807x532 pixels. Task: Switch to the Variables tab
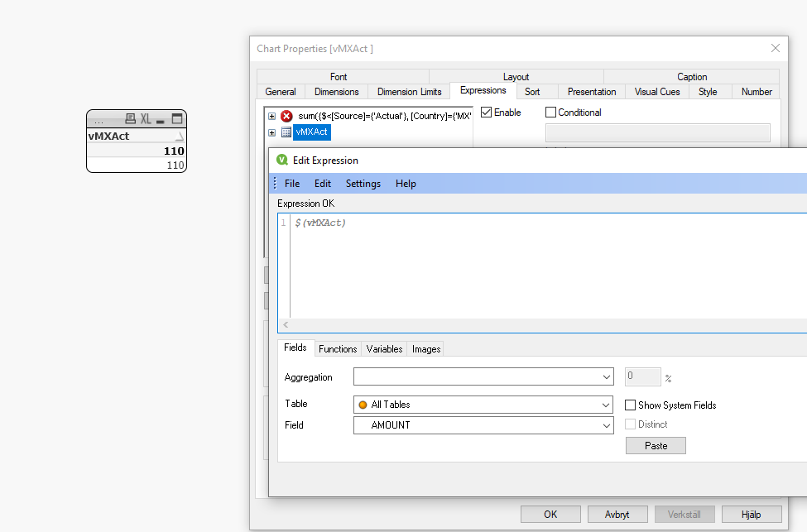(384, 349)
